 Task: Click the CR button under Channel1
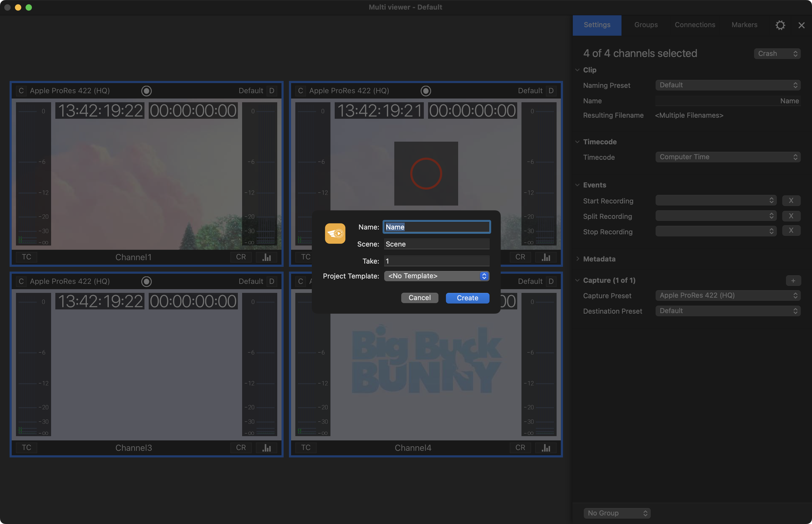241,257
